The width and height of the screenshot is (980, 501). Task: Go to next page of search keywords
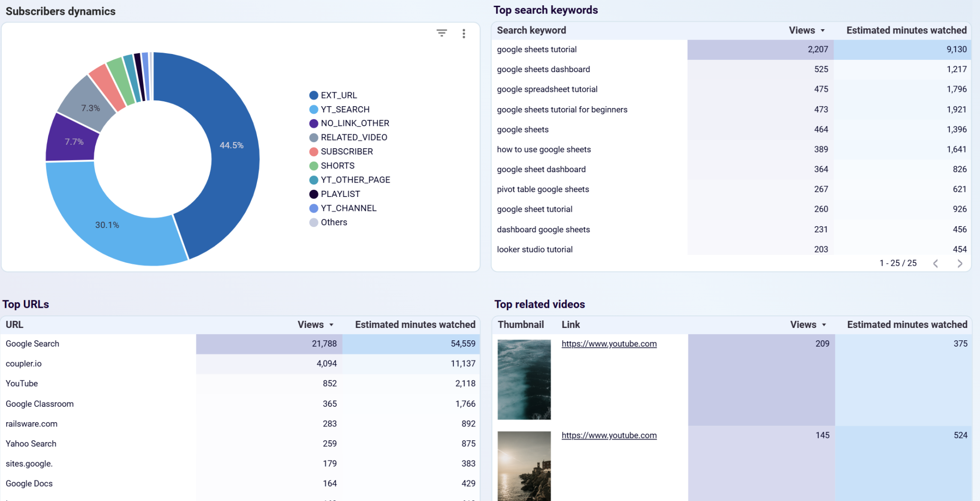point(959,263)
